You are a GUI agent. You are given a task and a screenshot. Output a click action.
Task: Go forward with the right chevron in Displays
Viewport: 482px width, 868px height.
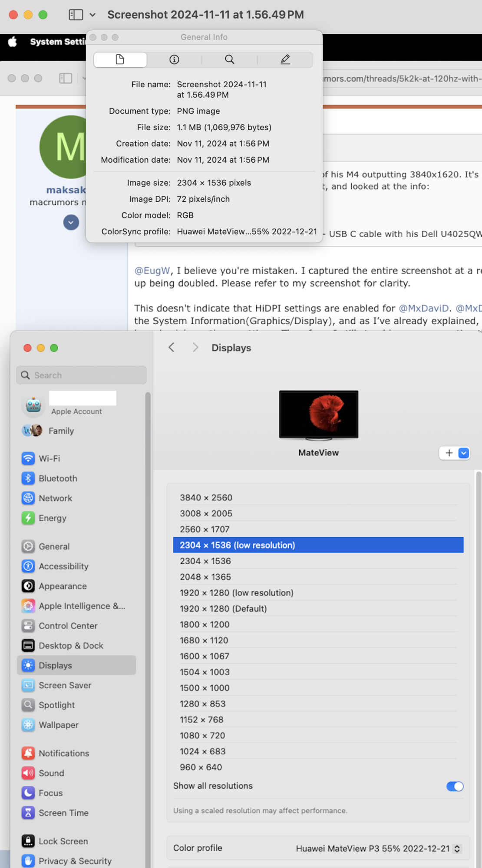[195, 348]
